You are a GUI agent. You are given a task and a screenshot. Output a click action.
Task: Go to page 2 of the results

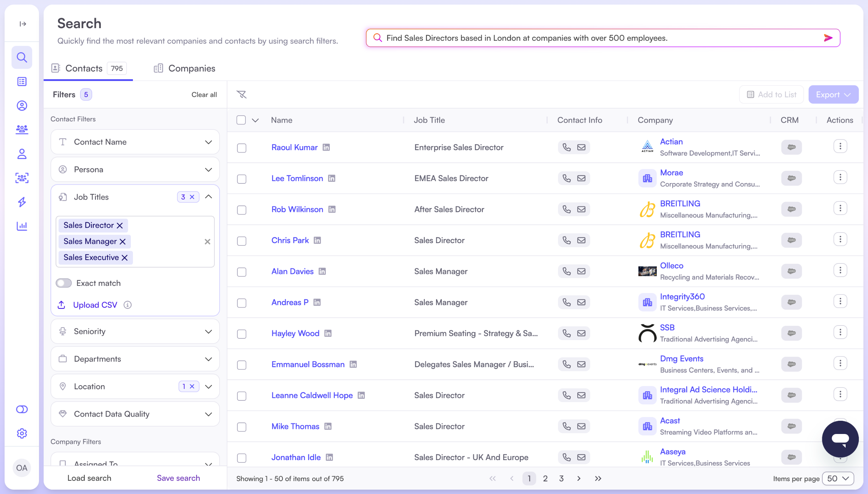coord(545,478)
